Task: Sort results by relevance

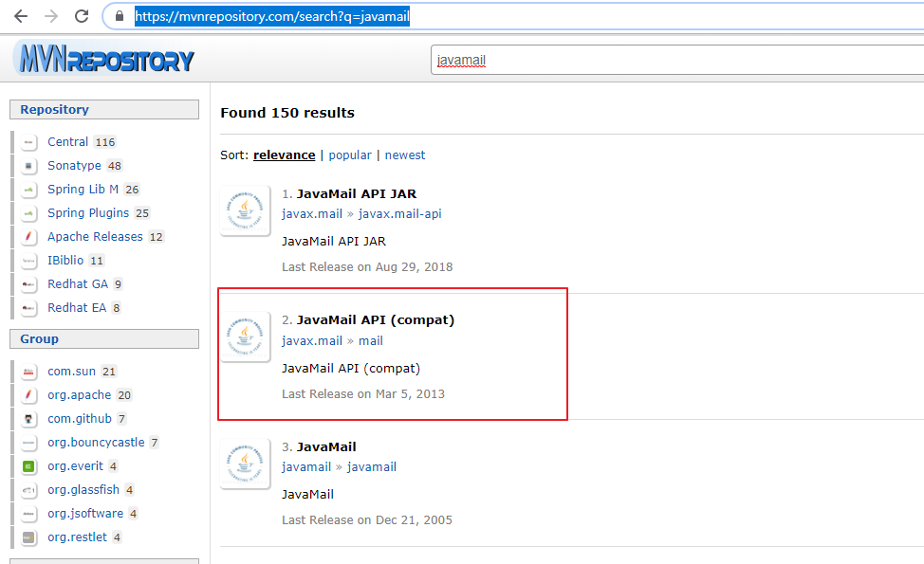Action: tap(284, 155)
